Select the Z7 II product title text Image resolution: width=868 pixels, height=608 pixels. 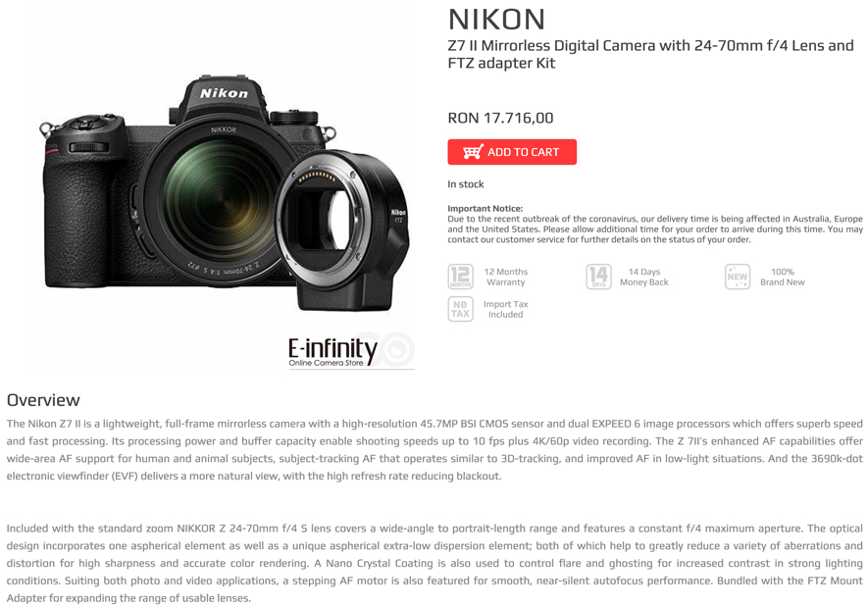(651, 54)
